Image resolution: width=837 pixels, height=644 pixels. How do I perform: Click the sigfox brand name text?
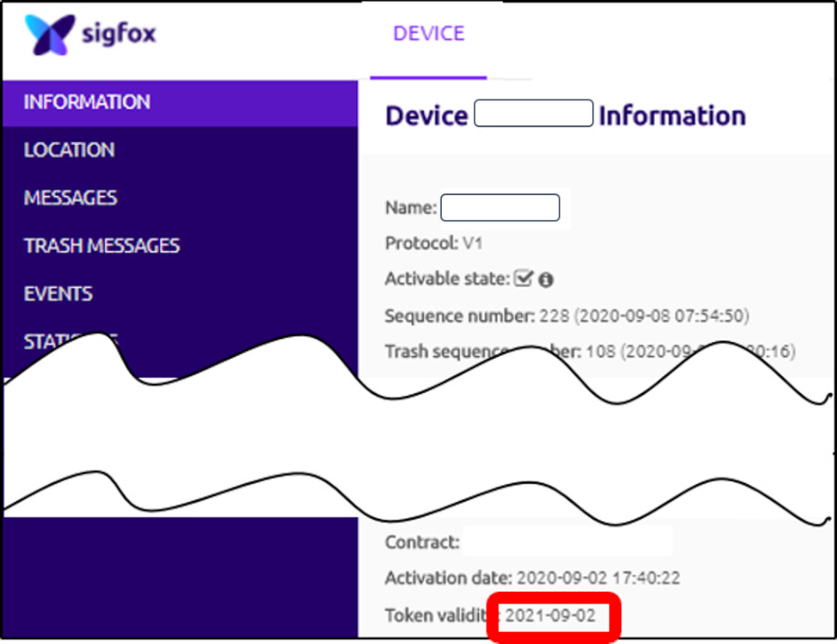[118, 34]
